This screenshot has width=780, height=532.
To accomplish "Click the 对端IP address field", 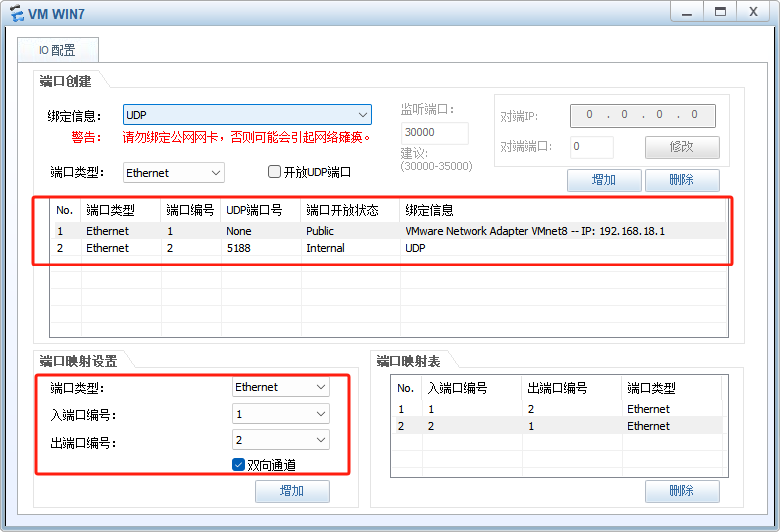I will [643, 116].
